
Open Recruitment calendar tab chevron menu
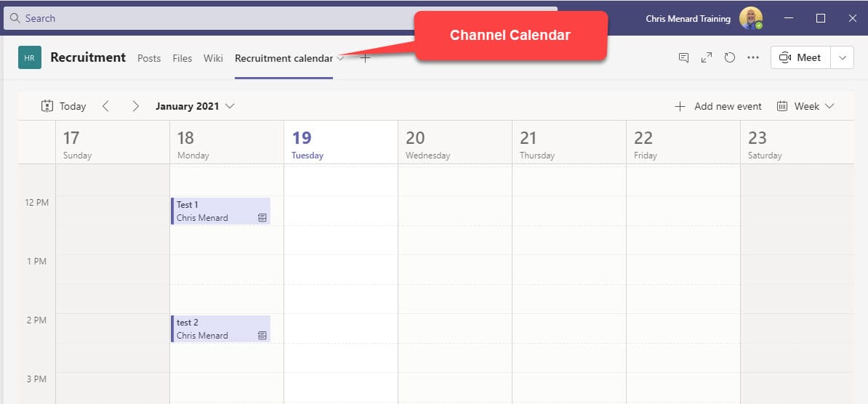tap(340, 58)
